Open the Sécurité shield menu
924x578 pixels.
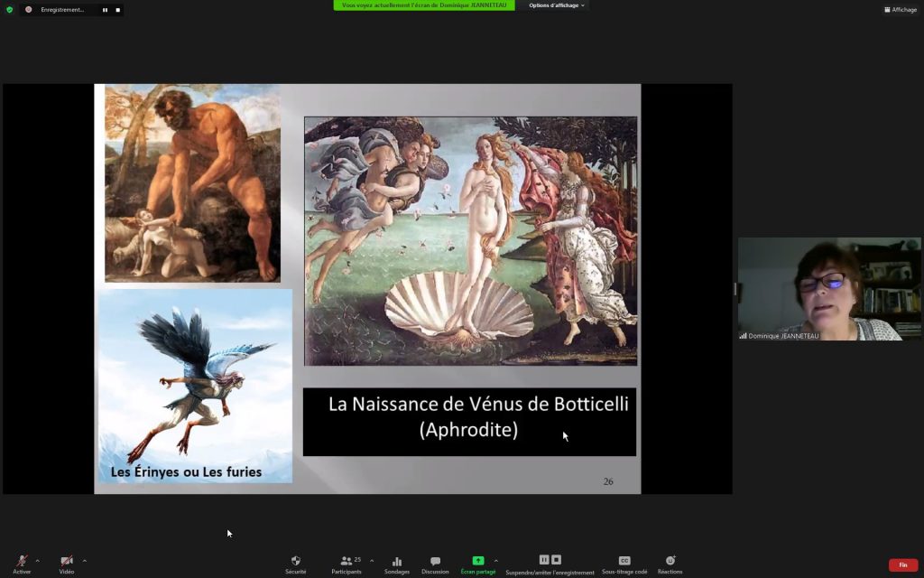click(x=295, y=564)
